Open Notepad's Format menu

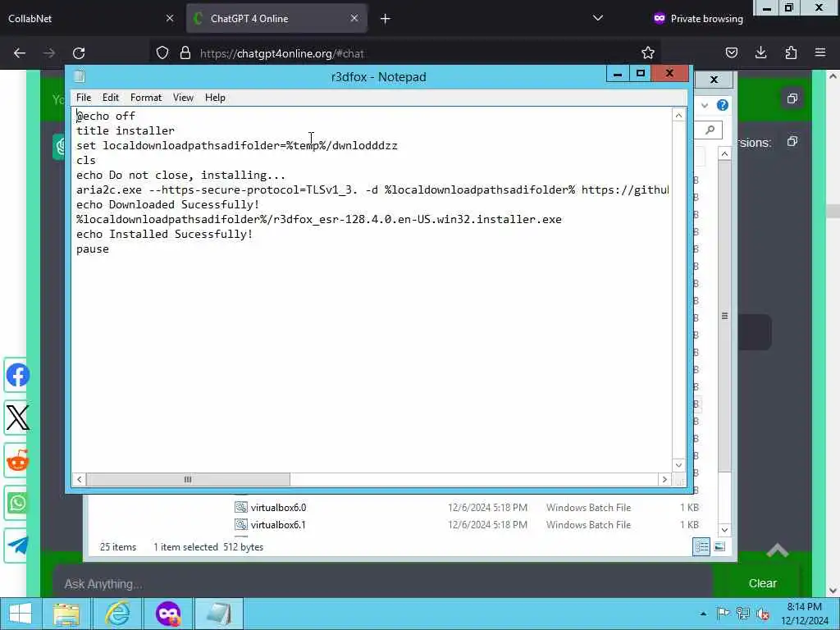pyautogui.click(x=146, y=98)
